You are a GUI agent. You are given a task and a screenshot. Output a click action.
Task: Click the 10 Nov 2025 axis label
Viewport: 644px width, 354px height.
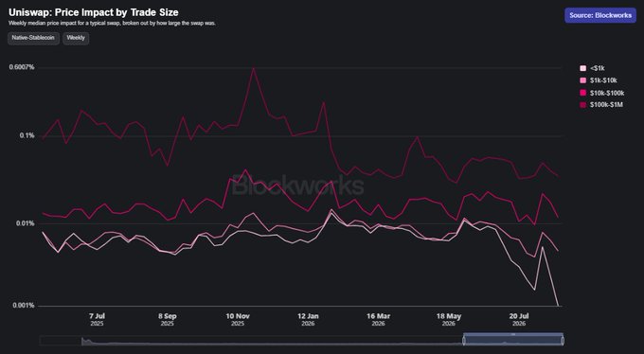pos(238,320)
